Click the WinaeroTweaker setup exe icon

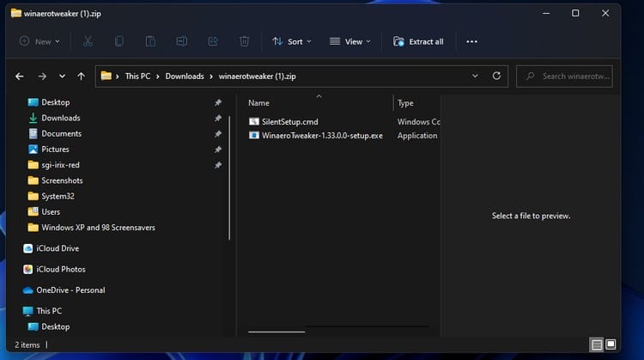[x=254, y=136]
